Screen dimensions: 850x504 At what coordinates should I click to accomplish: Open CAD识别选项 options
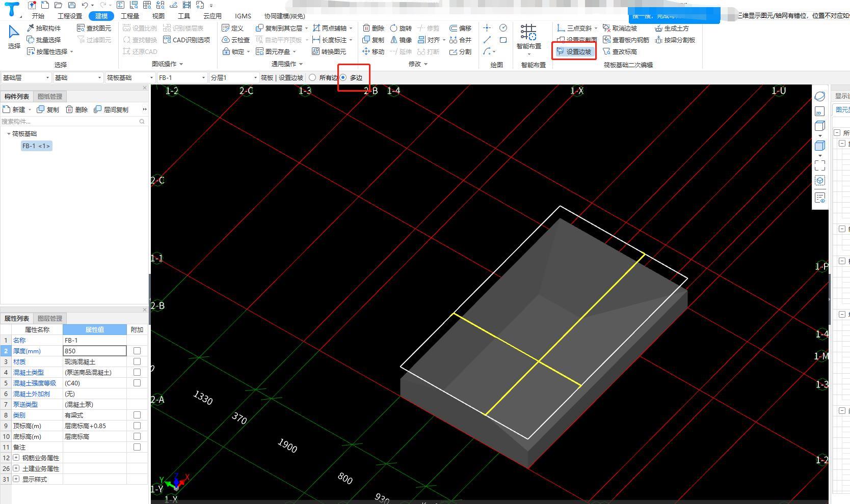click(187, 40)
